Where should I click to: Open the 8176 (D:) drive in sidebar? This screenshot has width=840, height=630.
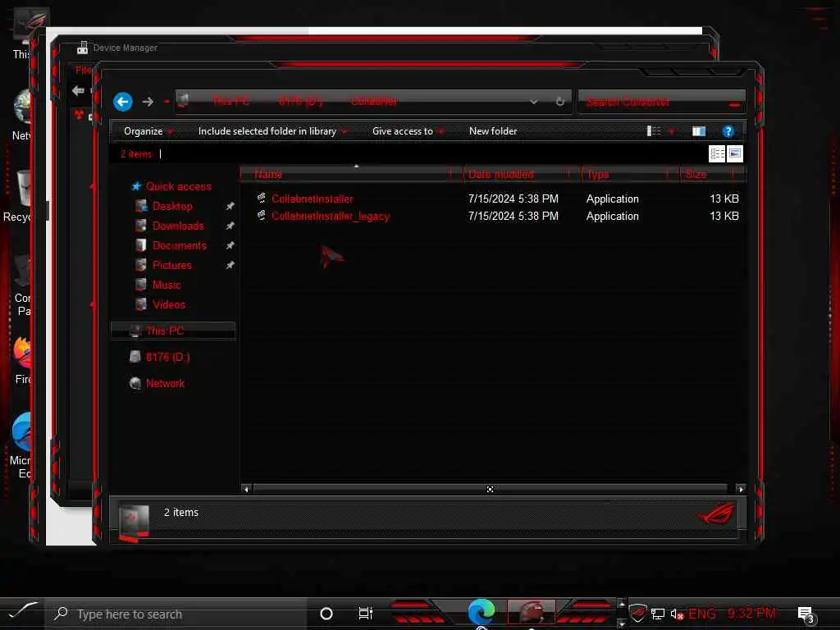coord(167,357)
